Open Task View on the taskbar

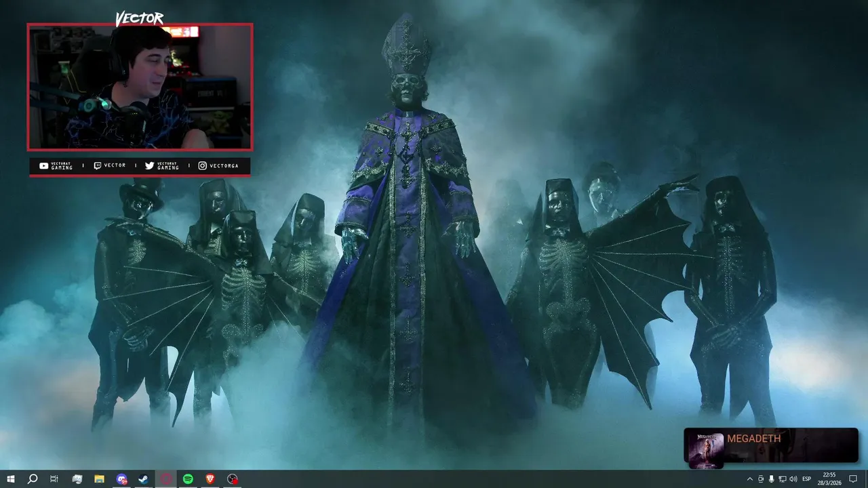(54, 479)
